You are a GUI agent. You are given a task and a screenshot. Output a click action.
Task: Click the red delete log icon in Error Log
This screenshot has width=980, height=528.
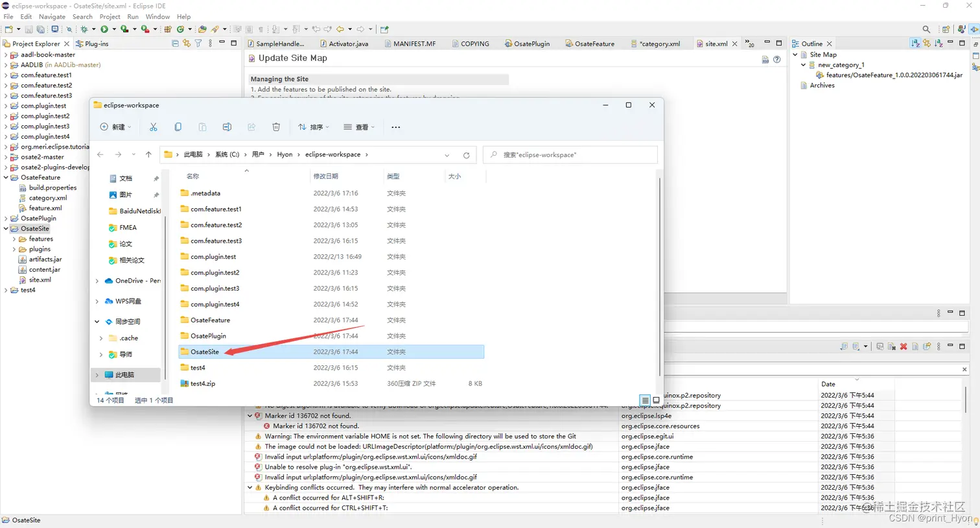pyautogui.click(x=904, y=346)
